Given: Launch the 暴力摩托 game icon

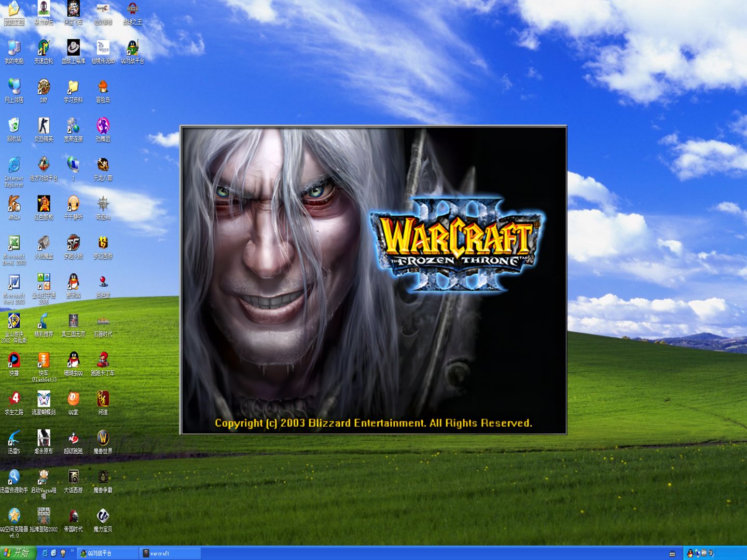Looking at the screenshot, I should [x=44, y=9].
